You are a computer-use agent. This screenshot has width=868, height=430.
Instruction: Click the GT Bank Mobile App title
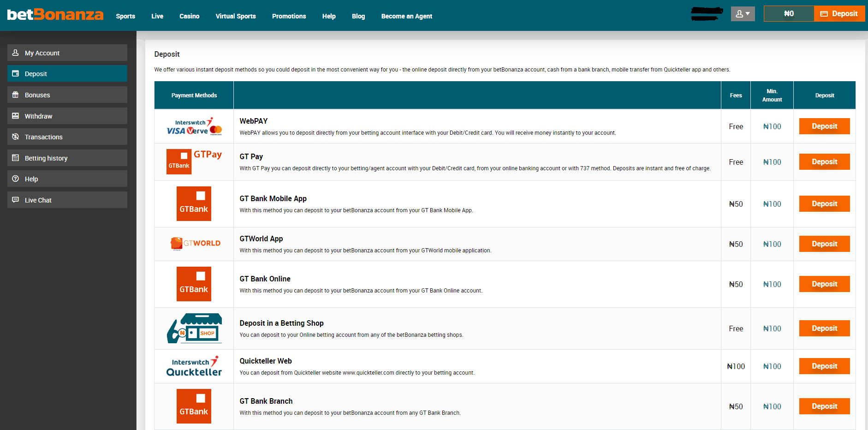tap(273, 198)
